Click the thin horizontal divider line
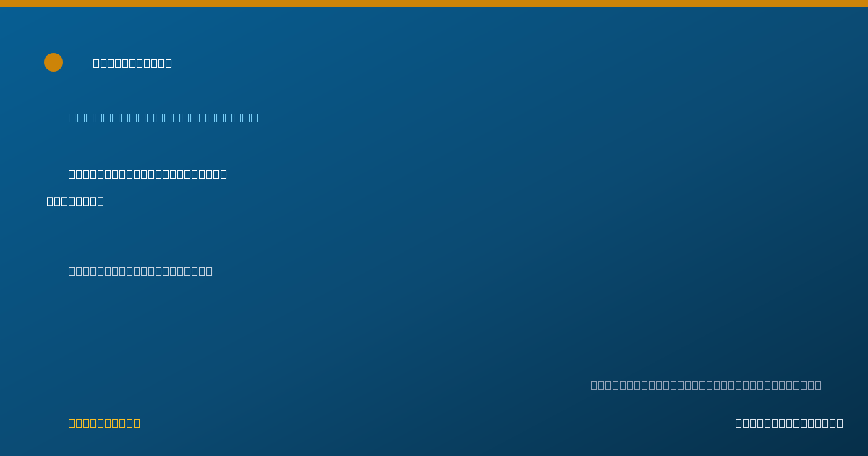Viewport: 868px width, 456px height. coord(434,345)
